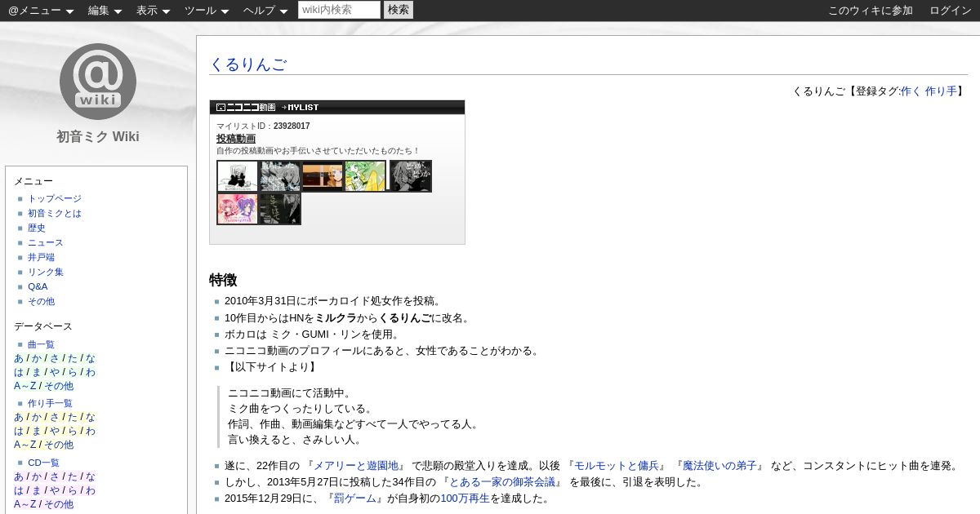
Task: Select あ index under 曲一覧
Action: pyautogui.click(x=19, y=358)
